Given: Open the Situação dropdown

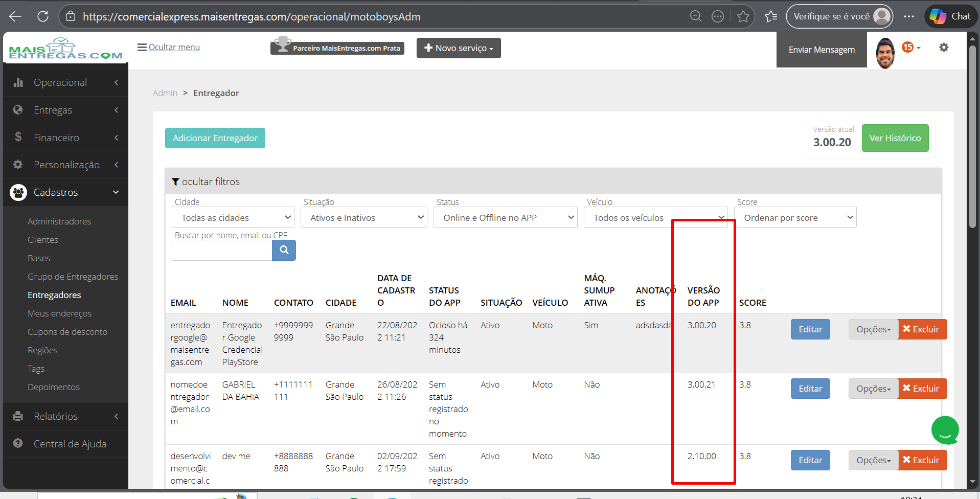Looking at the screenshot, I should [x=363, y=217].
